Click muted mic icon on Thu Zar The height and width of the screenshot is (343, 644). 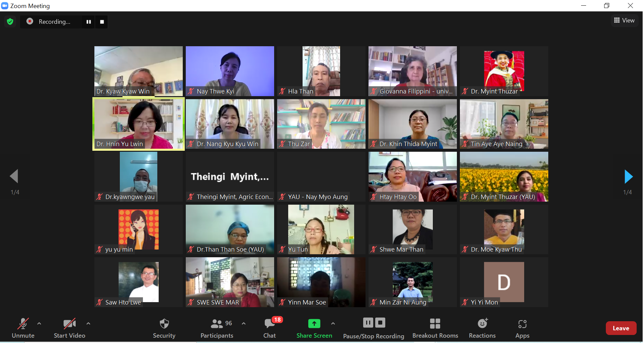coord(282,144)
